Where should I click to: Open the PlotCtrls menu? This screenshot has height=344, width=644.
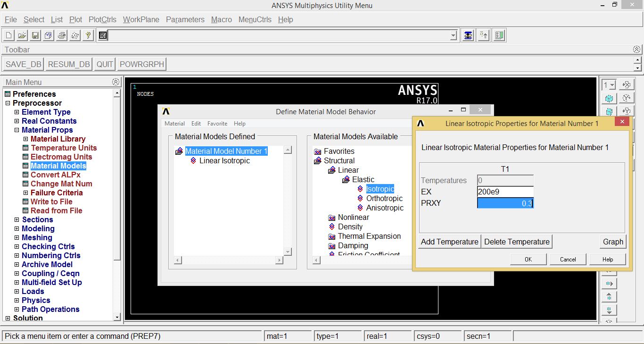(x=102, y=19)
